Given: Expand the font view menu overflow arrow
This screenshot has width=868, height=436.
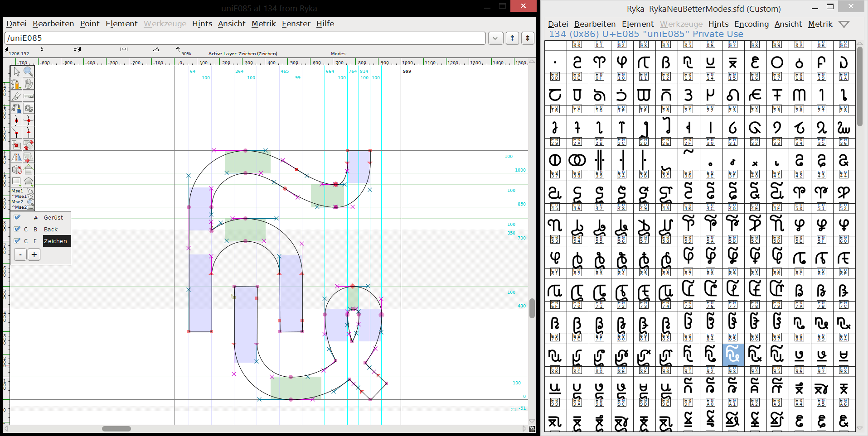Looking at the screenshot, I should pyautogui.click(x=844, y=24).
